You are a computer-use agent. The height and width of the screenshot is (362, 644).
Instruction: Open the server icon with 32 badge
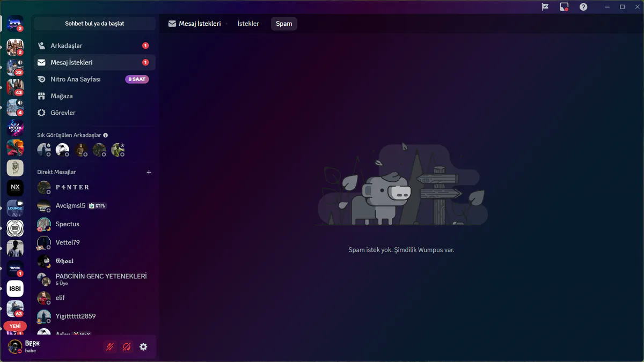[x=15, y=68]
